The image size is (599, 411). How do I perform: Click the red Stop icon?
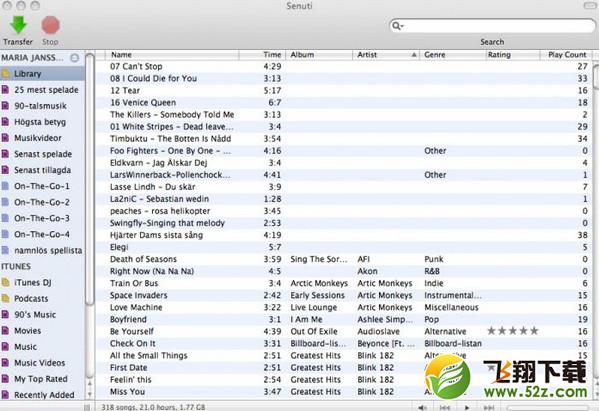(x=50, y=25)
